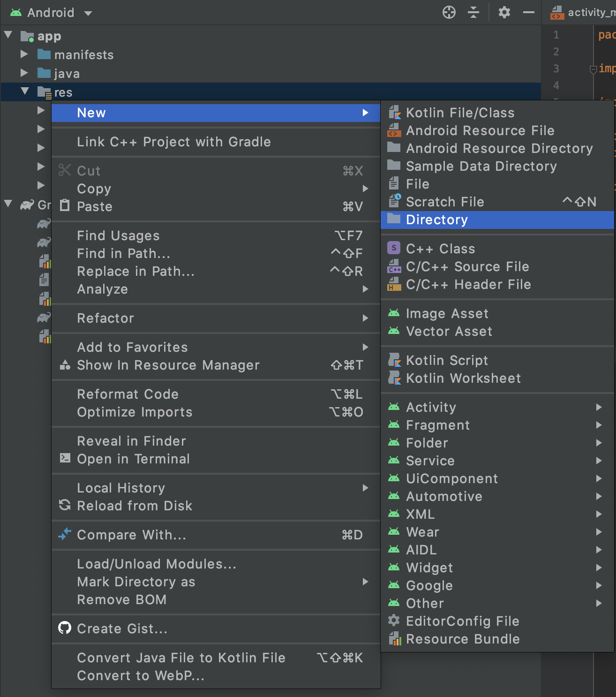Open the Local History submenu
Viewport: 616px width, 697px height.
point(216,488)
